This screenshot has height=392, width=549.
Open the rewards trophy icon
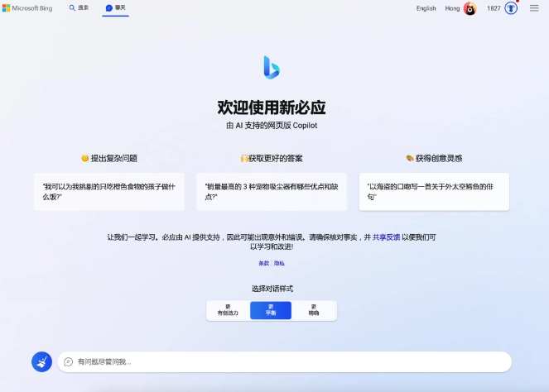[511, 8]
